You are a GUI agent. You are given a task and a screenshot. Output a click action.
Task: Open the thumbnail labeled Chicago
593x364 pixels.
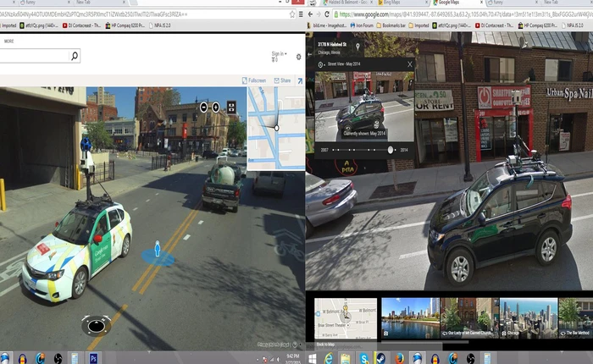click(x=529, y=318)
